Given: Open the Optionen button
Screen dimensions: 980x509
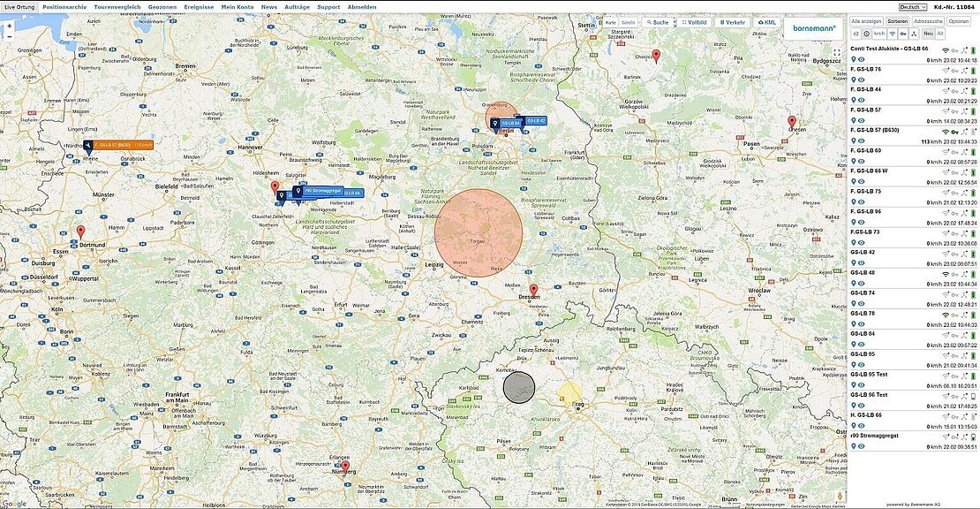Looking at the screenshot, I should pos(958,21).
